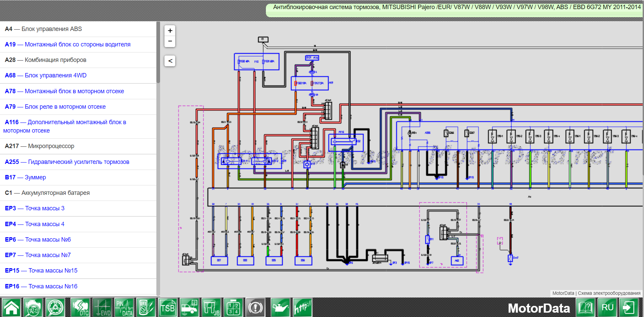Viewport: 644px width, 317px height.
Task: Open the PIN DATA section
Action: (124, 307)
